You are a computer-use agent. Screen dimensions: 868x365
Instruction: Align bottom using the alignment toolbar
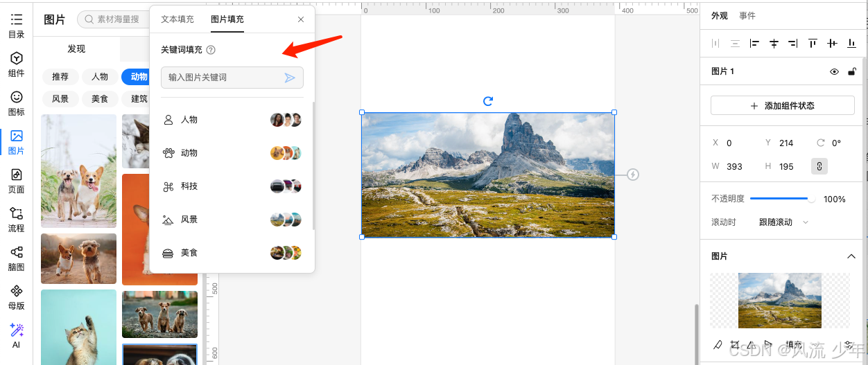click(851, 44)
